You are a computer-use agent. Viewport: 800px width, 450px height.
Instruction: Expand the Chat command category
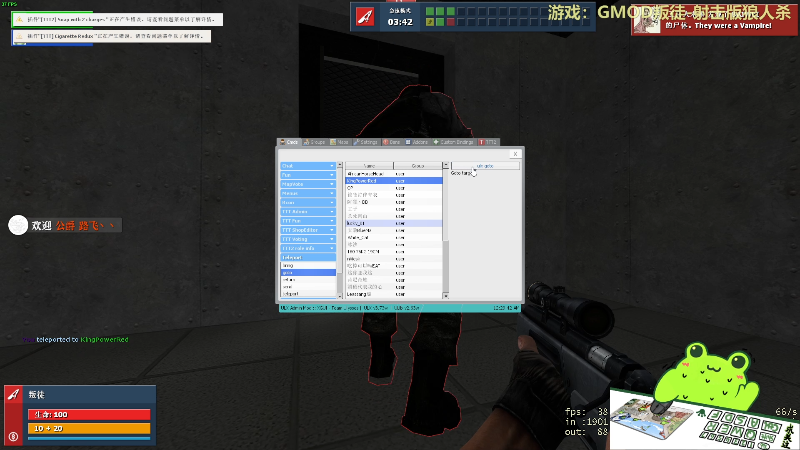(x=308, y=166)
